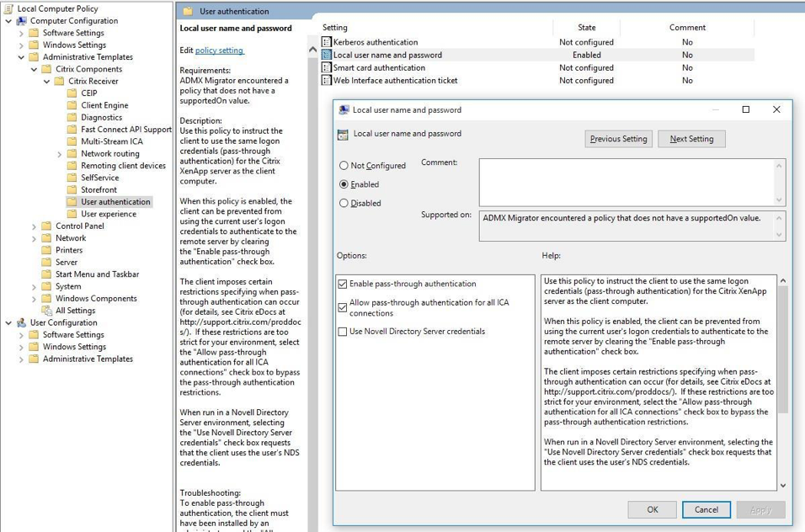Viewport: 805px width, 532px height.
Task: Open the policy setting link
Action: coord(219,51)
